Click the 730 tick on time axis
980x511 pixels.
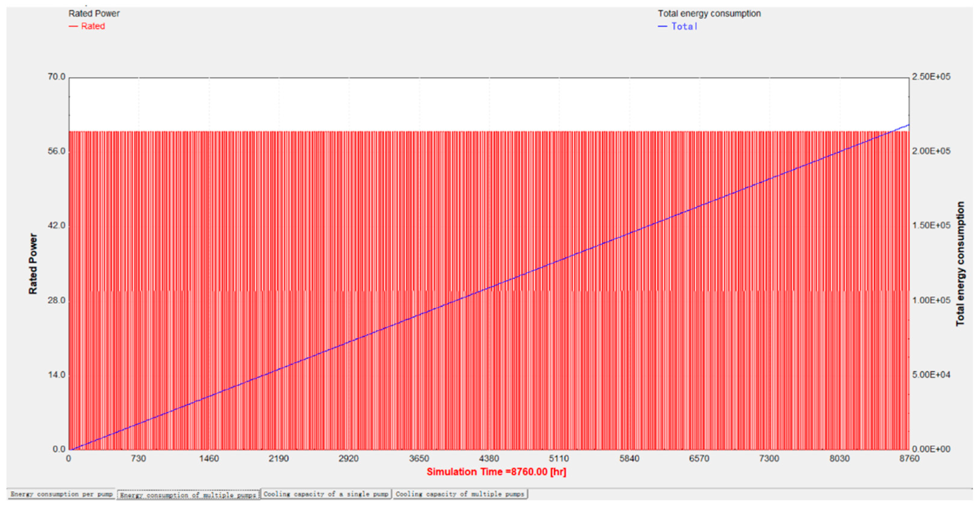coord(139,458)
